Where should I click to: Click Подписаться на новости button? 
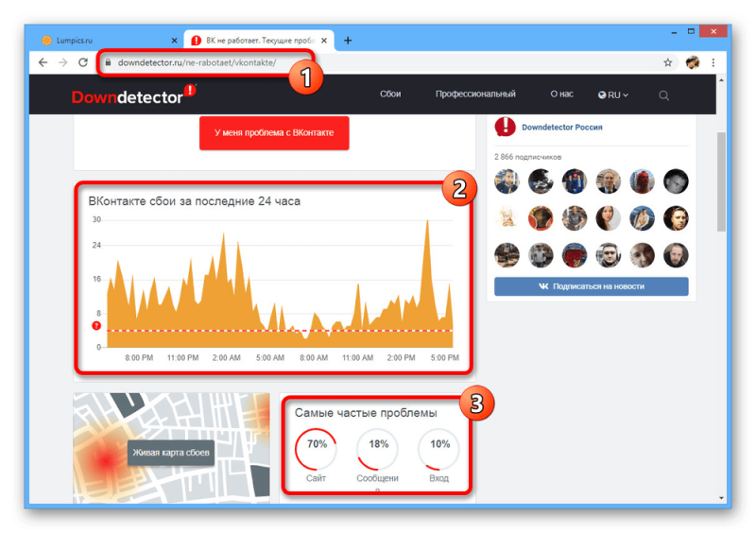pos(592,286)
